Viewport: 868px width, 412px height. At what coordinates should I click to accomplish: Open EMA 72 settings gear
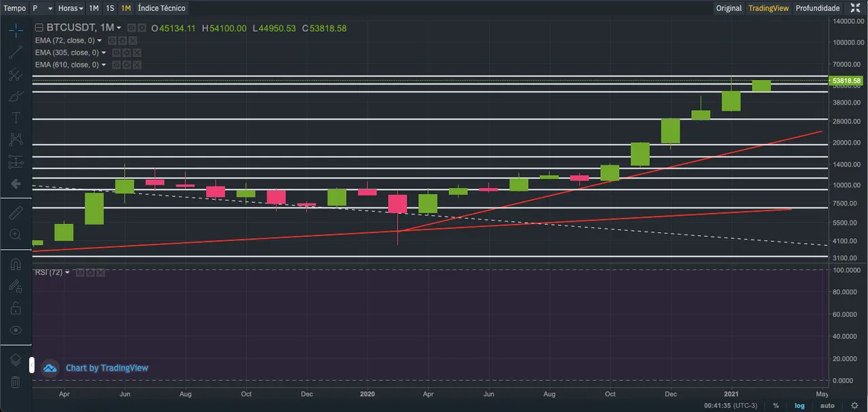(121, 40)
